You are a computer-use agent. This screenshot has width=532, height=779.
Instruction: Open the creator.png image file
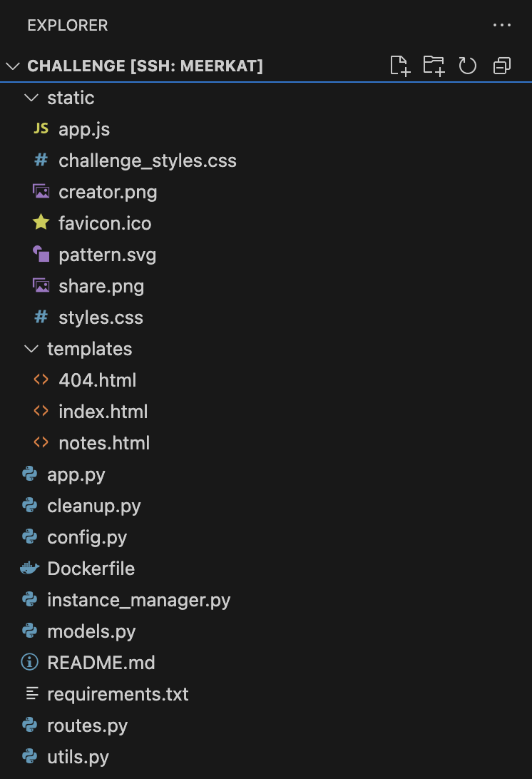pos(108,192)
